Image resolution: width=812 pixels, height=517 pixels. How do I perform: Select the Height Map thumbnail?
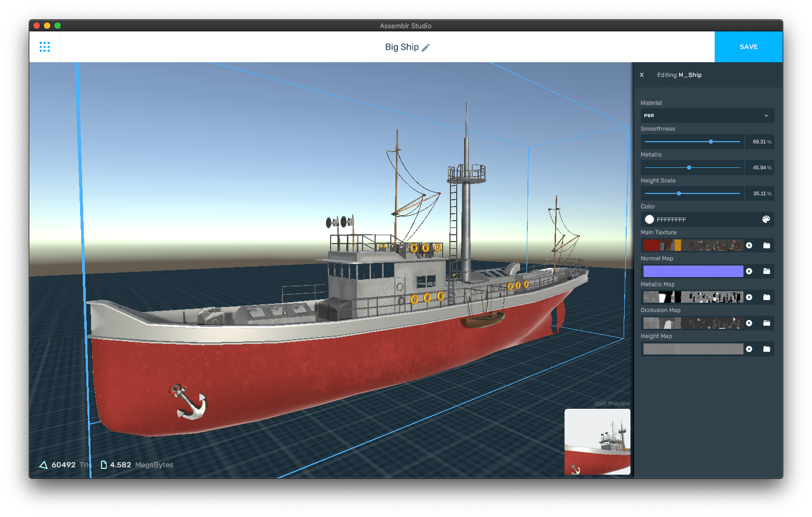[x=693, y=349]
